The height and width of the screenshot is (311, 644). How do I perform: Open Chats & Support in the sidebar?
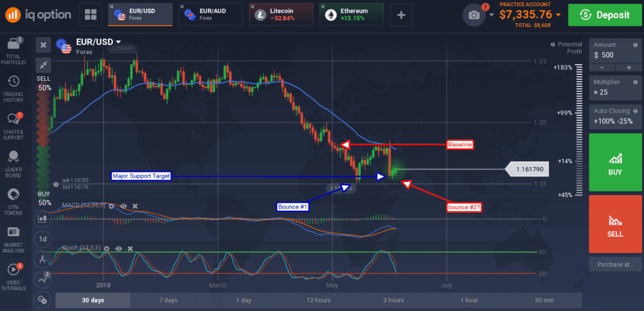click(14, 127)
